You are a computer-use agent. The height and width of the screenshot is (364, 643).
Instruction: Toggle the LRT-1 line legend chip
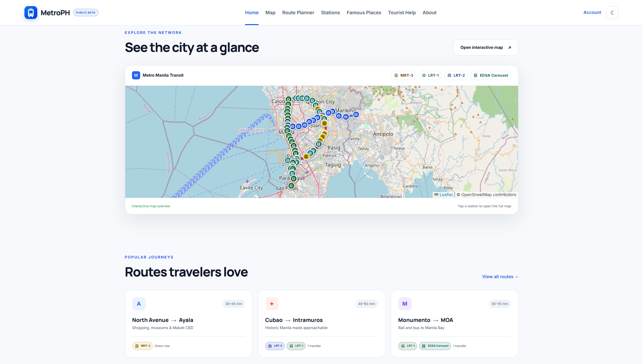click(x=430, y=75)
